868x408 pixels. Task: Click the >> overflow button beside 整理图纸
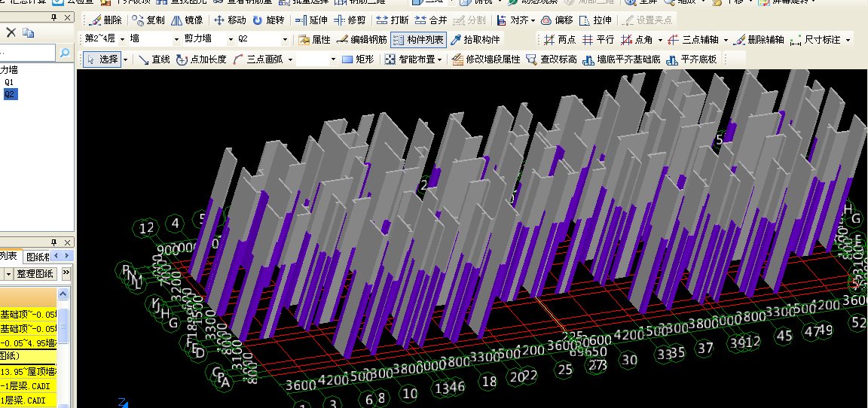[x=66, y=273]
